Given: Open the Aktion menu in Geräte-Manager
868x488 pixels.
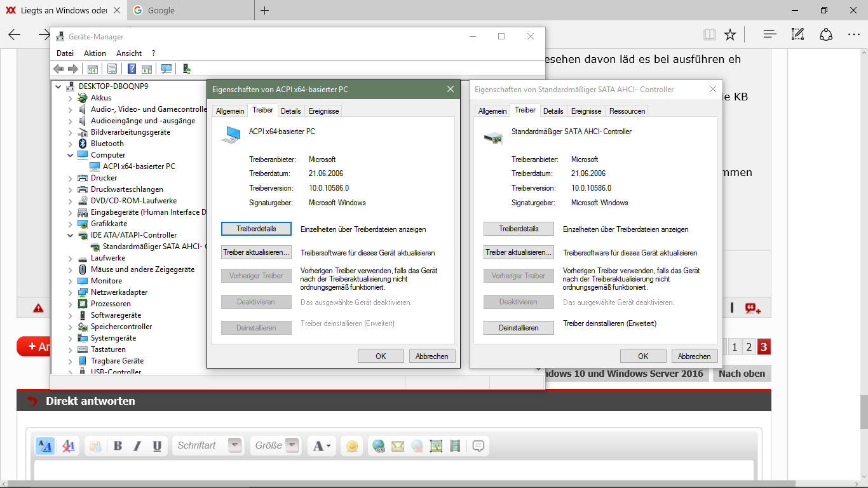Looking at the screenshot, I should tap(95, 53).
